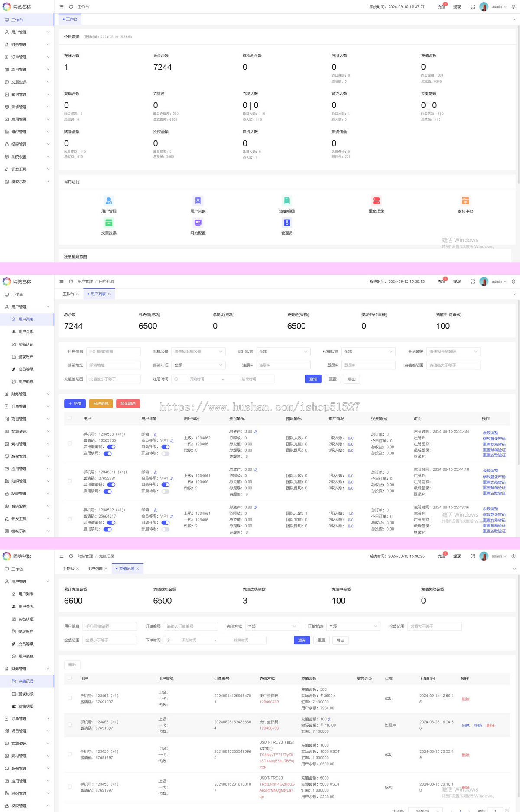Enable 开启转账 switch for user 1234562
This screenshot has width=520, height=812.
(166, 529)
